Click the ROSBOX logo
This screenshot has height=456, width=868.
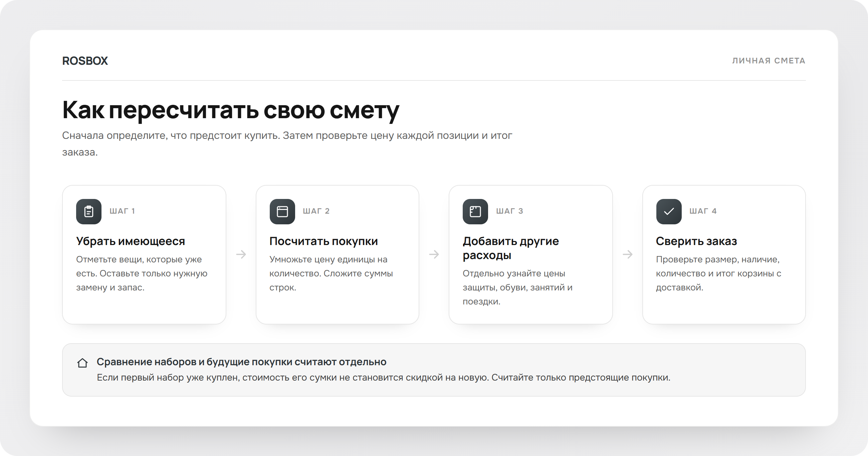[85, 61]
